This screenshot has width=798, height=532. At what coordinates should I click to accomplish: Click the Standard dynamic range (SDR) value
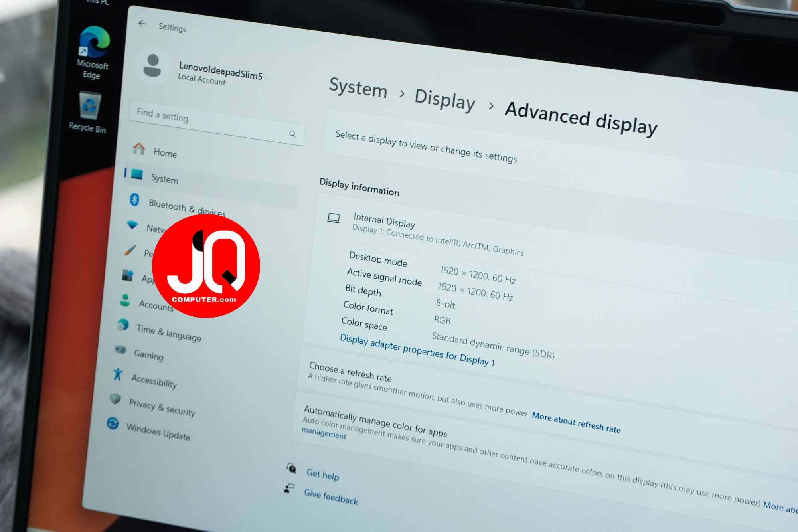coord(493,345)
